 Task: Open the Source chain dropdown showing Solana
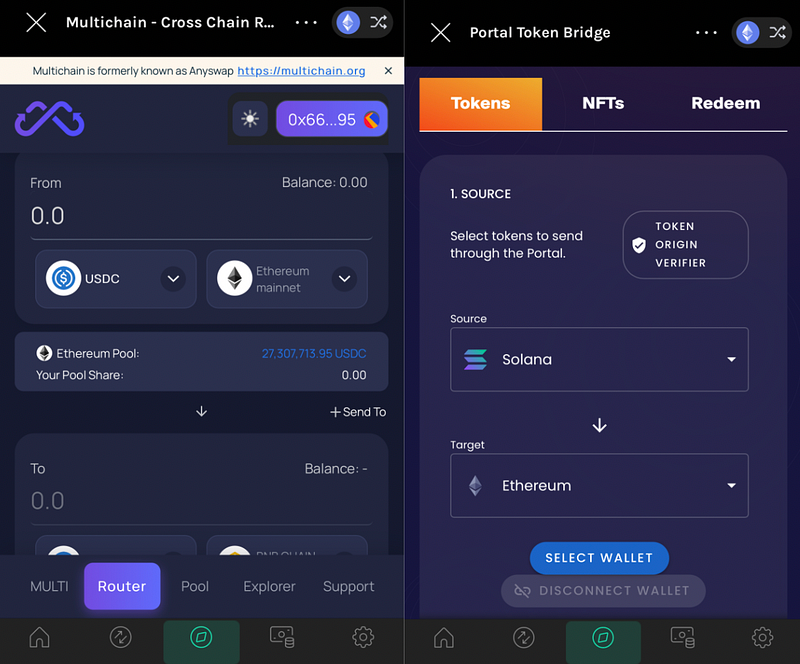[599, 359]
